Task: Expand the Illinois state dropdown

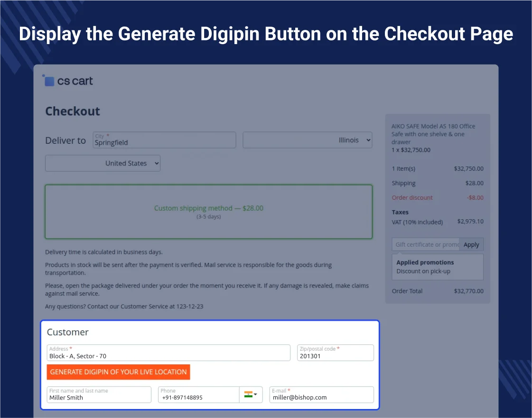Action: tap(307, 140)
